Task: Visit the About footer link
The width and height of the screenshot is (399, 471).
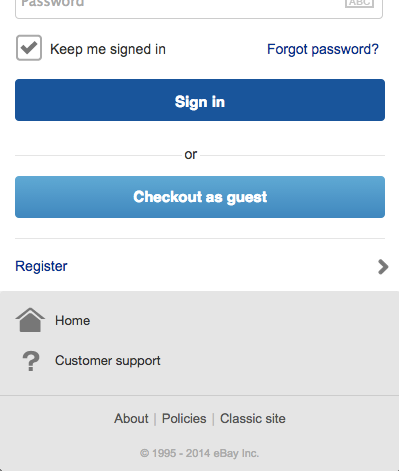Action: click(131, 418)
